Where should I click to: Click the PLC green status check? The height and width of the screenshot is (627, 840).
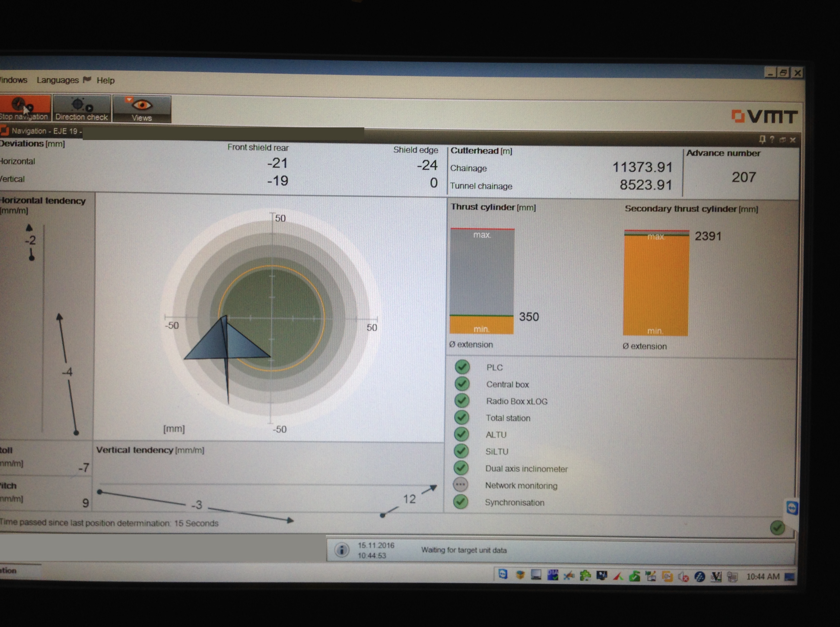(x=462, y=367)
